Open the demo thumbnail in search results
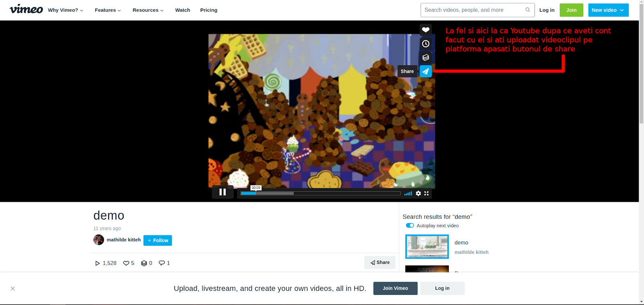 coord(427,247)
